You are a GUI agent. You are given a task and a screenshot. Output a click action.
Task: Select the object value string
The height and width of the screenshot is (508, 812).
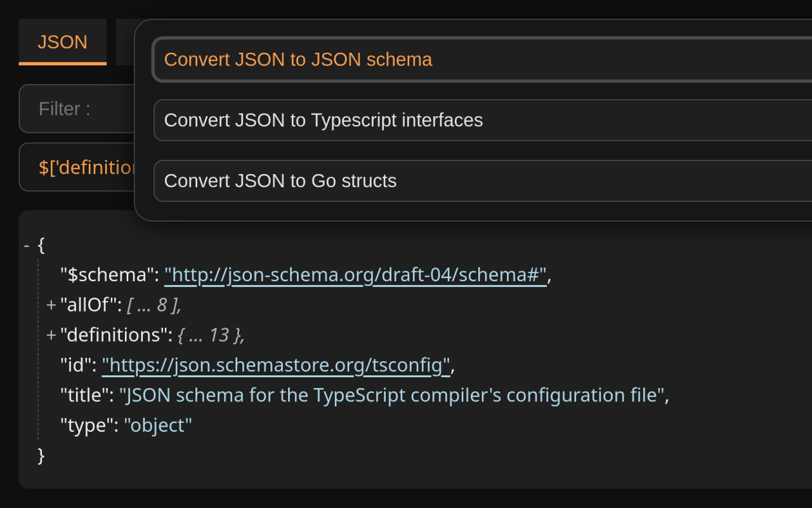click(158, 424)
